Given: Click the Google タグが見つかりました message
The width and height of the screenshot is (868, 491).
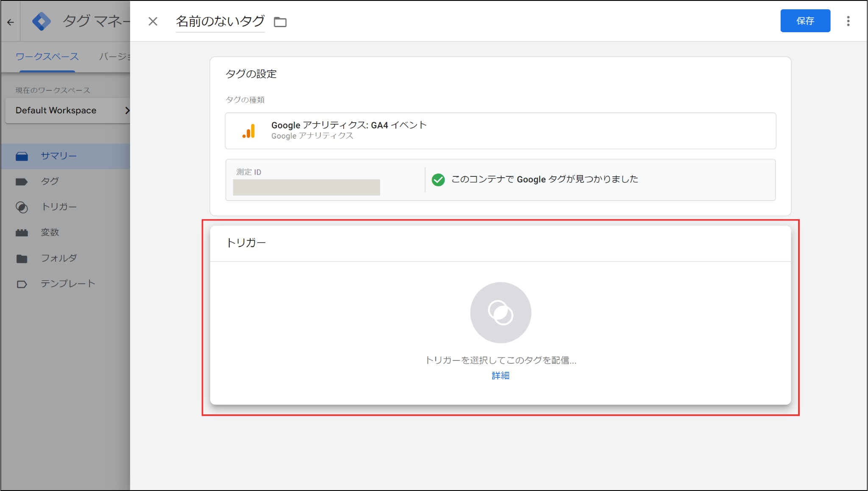Looking at the screenshot, I should 545,179.
